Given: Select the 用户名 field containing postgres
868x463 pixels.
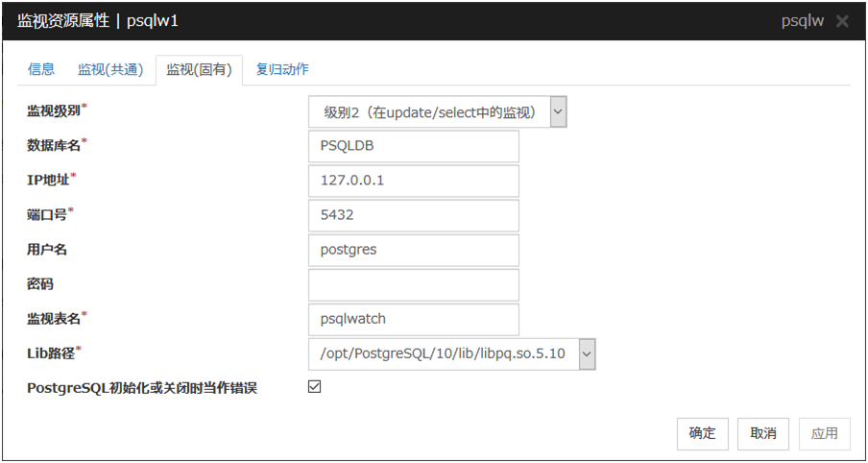Looking at the screenshot, I should coord(414,250).
